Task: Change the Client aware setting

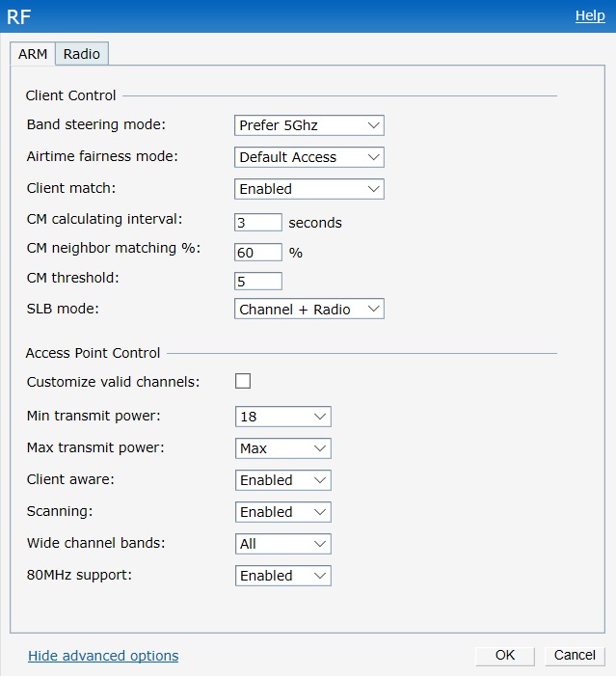Action: (282, 480)
